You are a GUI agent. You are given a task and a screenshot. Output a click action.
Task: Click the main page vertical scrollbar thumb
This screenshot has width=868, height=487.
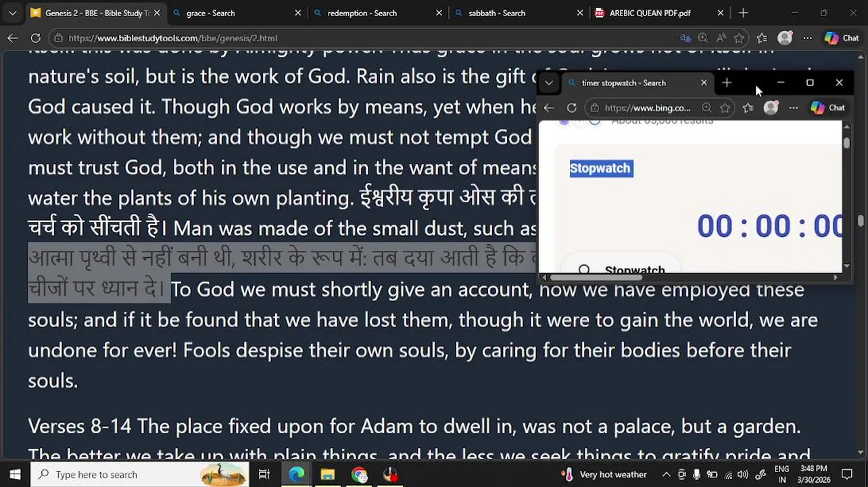coord(861,221)
